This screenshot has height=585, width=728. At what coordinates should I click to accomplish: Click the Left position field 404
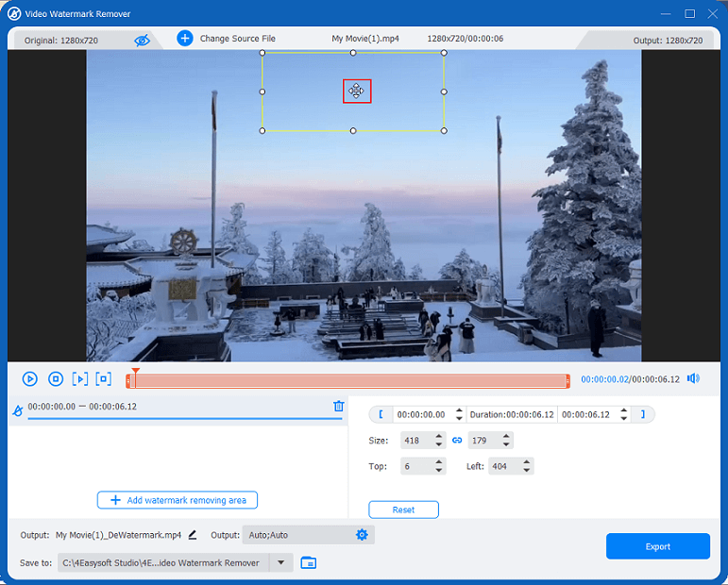pos(504,466)
